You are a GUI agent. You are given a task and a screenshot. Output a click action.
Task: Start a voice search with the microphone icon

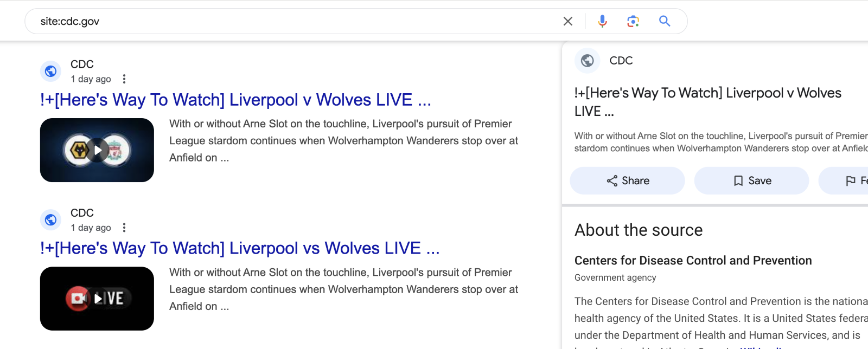point(602,22)
